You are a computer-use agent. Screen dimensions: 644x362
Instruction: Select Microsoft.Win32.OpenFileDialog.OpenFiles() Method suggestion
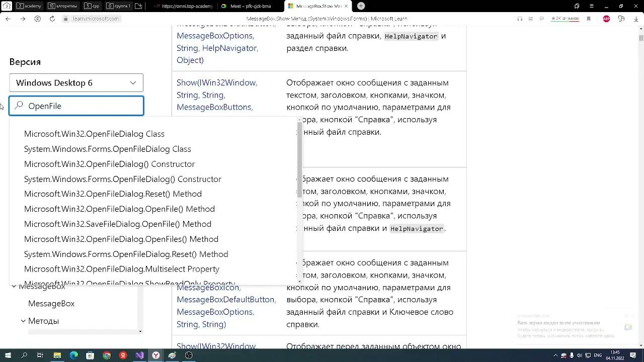tap(121, 239)
